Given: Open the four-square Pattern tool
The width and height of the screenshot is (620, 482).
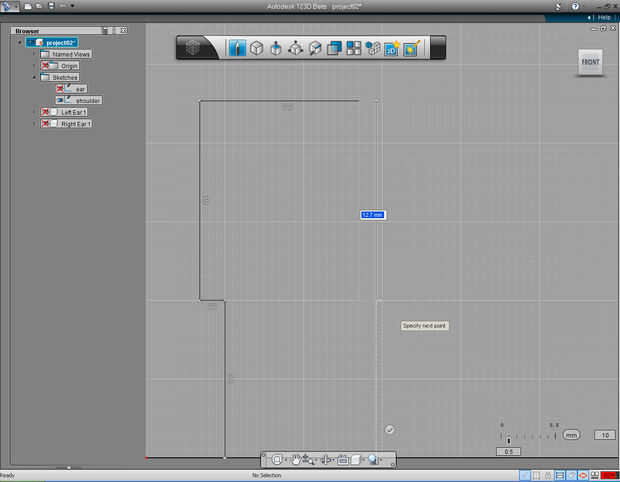Looking at the screenshot, I should pos(353,48).
